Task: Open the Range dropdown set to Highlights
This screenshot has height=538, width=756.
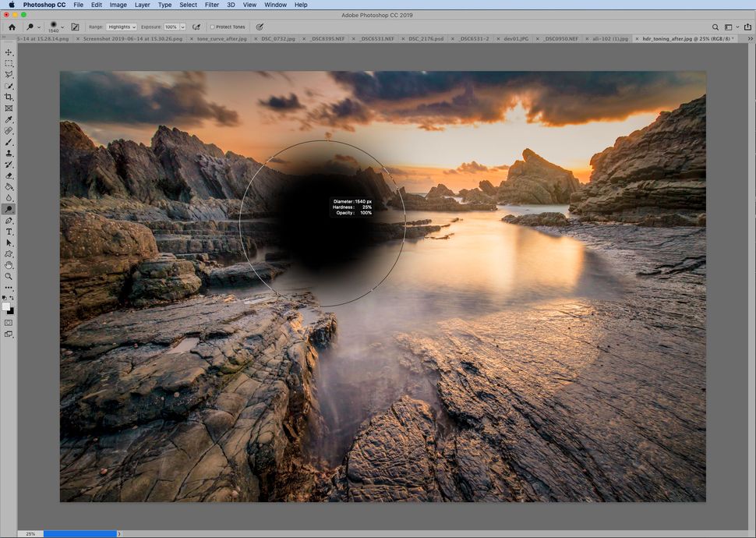Action: pos(121,27)
